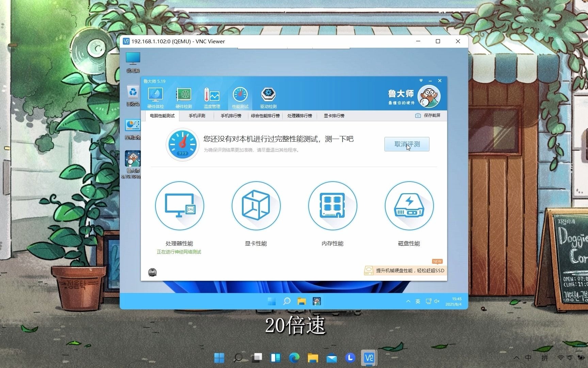Open 鲁大师 desktop shortcut in VNC
The height and width of the screenshot is (368, 588).
132,165
